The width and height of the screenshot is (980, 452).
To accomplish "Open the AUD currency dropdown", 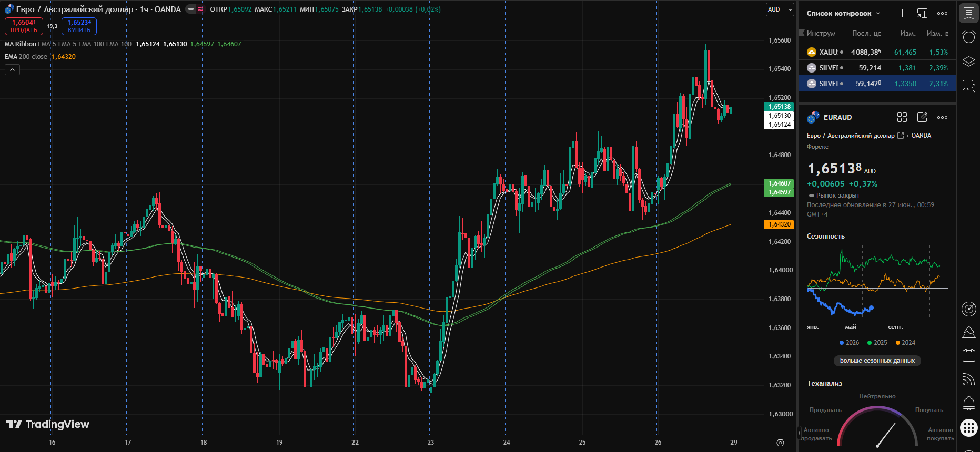I will [x=780, y=9].
